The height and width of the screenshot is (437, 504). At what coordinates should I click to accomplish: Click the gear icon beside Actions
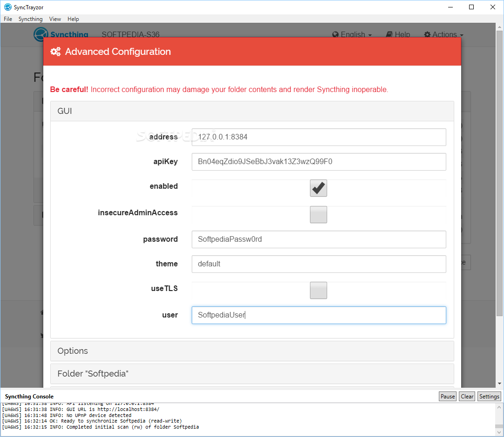pyautogui.click(x=427, y=34)
